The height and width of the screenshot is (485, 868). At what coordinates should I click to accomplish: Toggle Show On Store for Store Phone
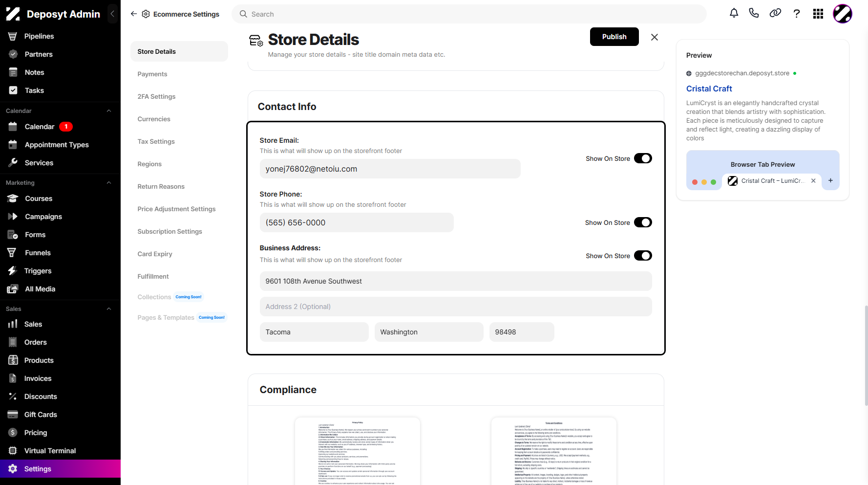pos(643,222)
